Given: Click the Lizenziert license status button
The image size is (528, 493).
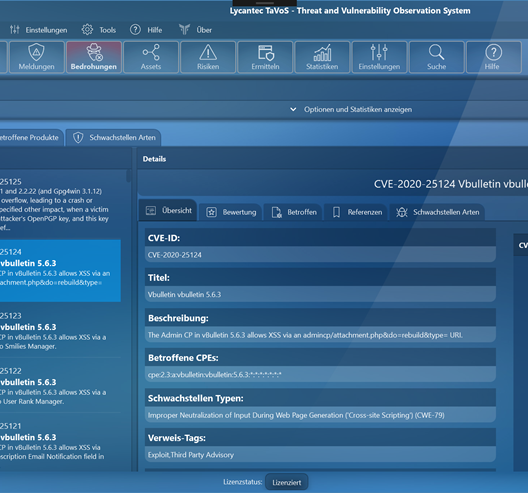Looking at the screenshot, I should tap(287, 482).
